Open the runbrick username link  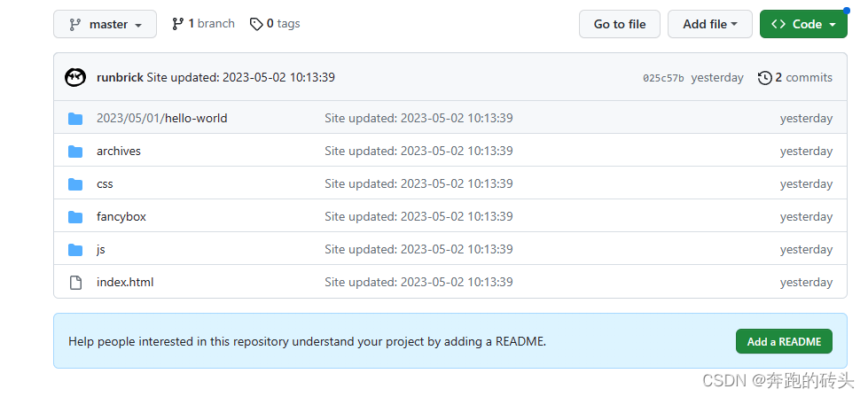[120, 77]
